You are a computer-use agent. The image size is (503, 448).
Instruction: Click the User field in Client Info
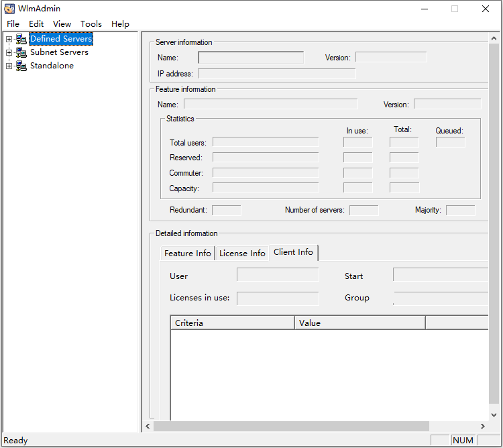click(278, 274)
